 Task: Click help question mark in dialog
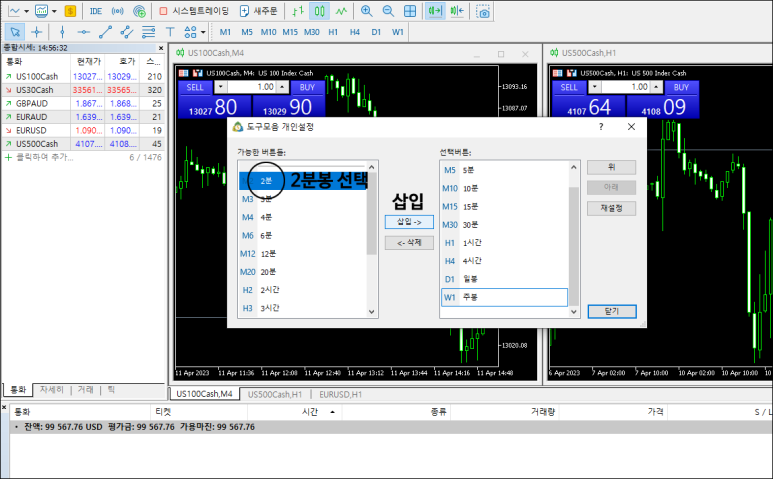tap(600, 127)
